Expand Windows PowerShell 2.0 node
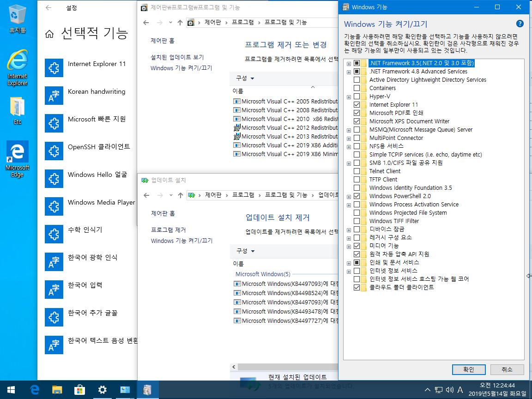This screenshot has width=532, height=399. (349, 196)
